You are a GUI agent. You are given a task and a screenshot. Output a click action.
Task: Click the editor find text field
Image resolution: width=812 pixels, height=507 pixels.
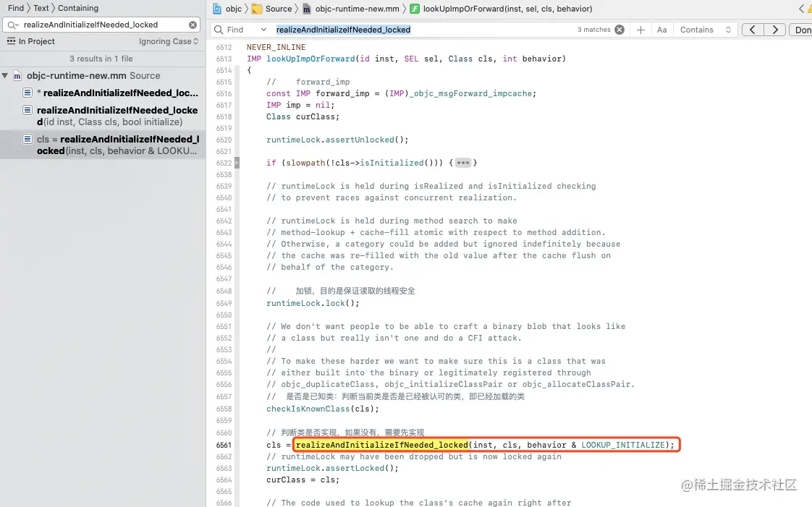[425, 30]
